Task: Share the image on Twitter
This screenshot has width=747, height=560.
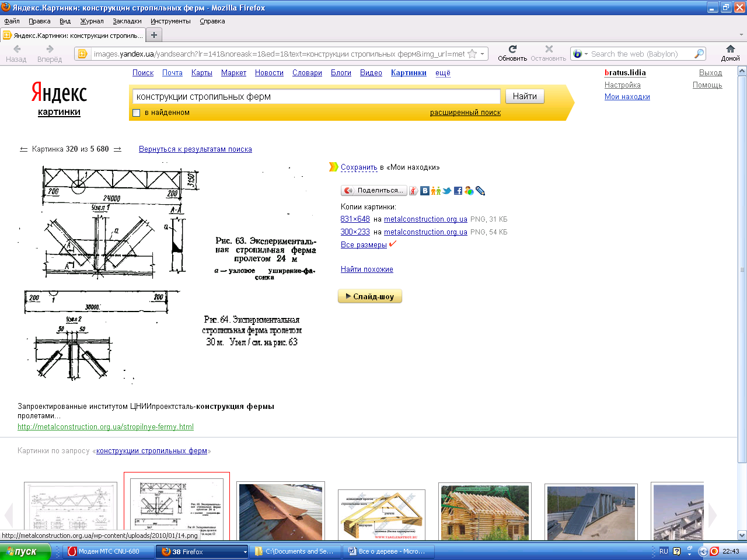Action: 447,191
